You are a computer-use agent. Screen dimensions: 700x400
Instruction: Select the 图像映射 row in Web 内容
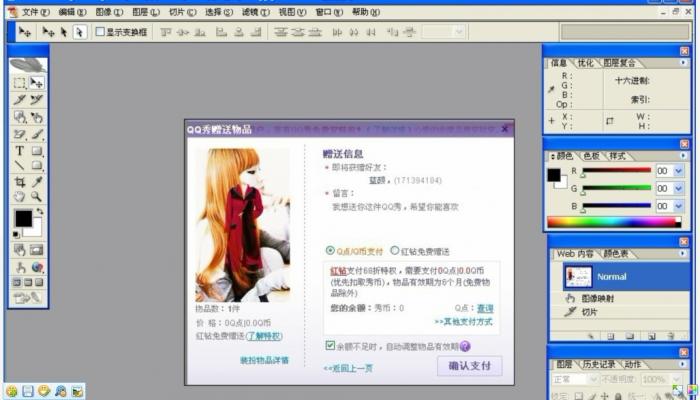click(x=620, y=299)
